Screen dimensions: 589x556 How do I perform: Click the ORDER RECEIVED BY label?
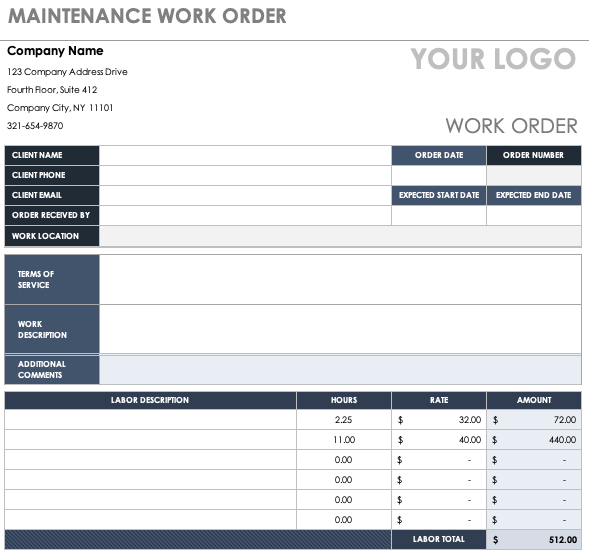click(x=51, y=215)
